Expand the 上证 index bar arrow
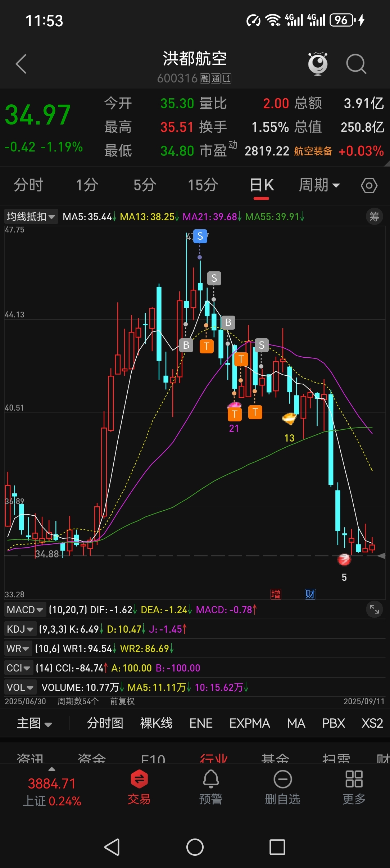The image size is (390, 868). click(52, 769)
